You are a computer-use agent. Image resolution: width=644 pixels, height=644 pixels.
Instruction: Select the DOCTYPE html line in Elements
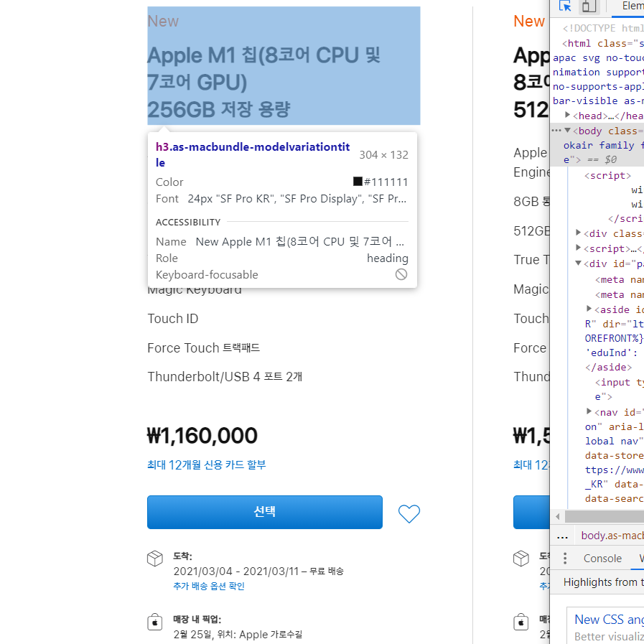point(603,28)
